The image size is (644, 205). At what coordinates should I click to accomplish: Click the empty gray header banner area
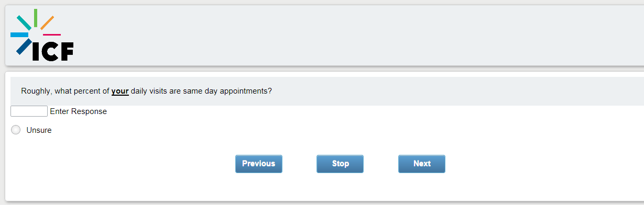coord(356,35)
